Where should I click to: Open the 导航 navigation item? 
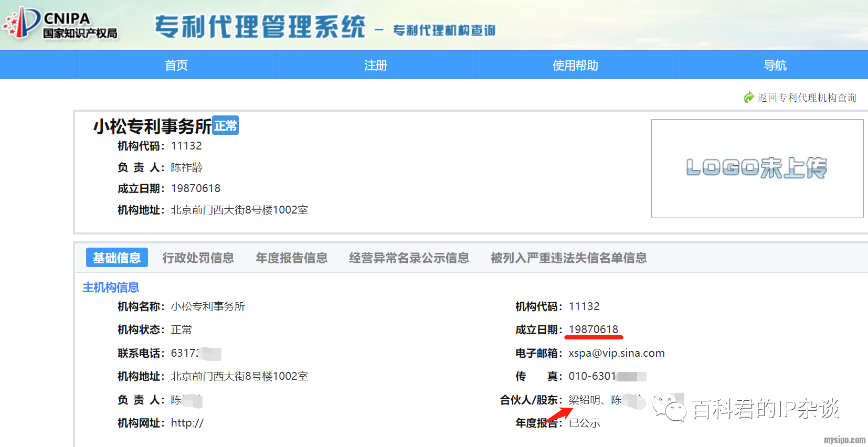tap(775, 66)
